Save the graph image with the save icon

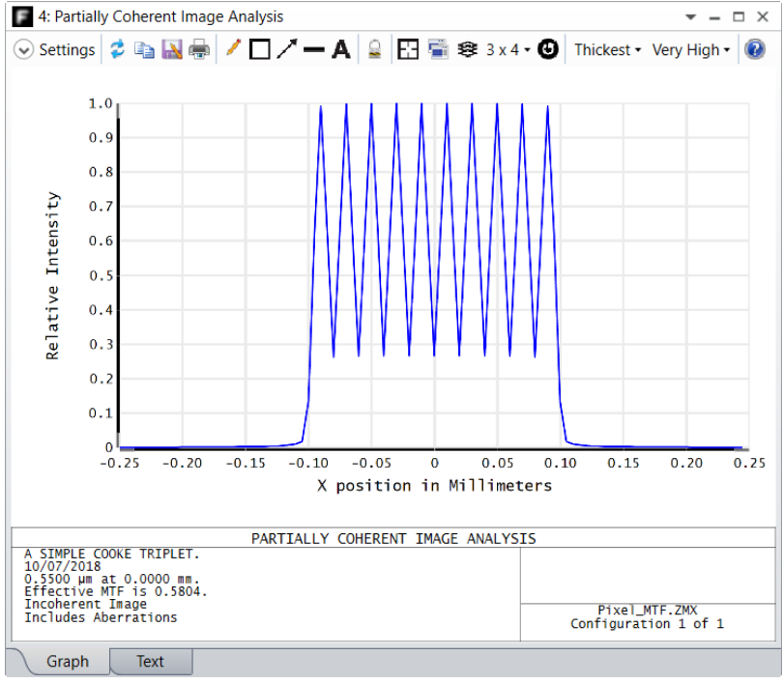(171, 50)
